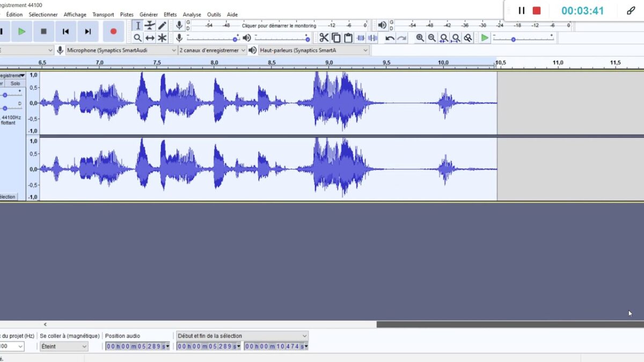
Task: Select the Multi-tool asterisk
Action: [x=162, y=38]
